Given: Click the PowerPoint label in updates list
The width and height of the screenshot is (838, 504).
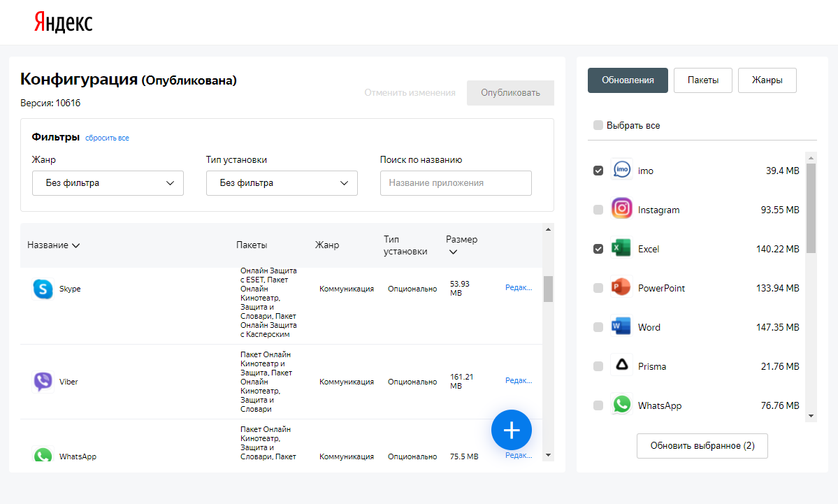Looking at the screenshot, I should click(662, 288).
